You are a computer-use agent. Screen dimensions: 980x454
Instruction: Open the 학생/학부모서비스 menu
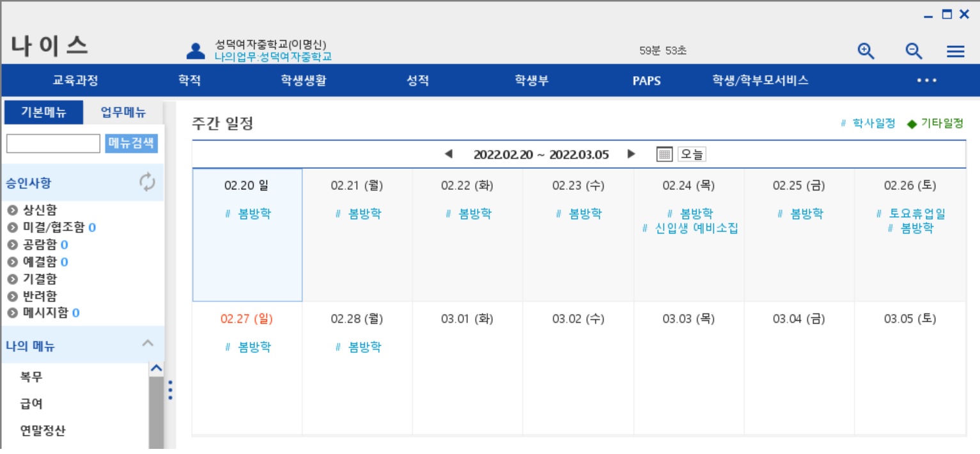[x=761, y=81]
